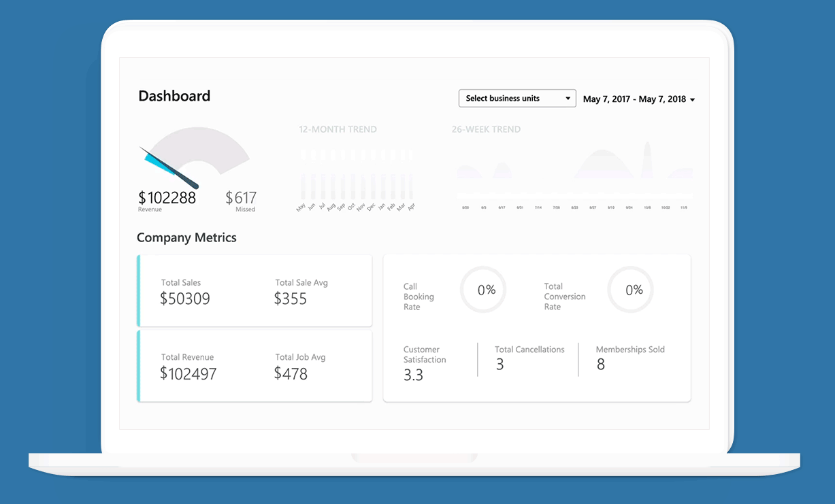Click the Total Conversion Rate circular gauge
Image resolution: width=835 pixels, height=504 pixels.
630,289
